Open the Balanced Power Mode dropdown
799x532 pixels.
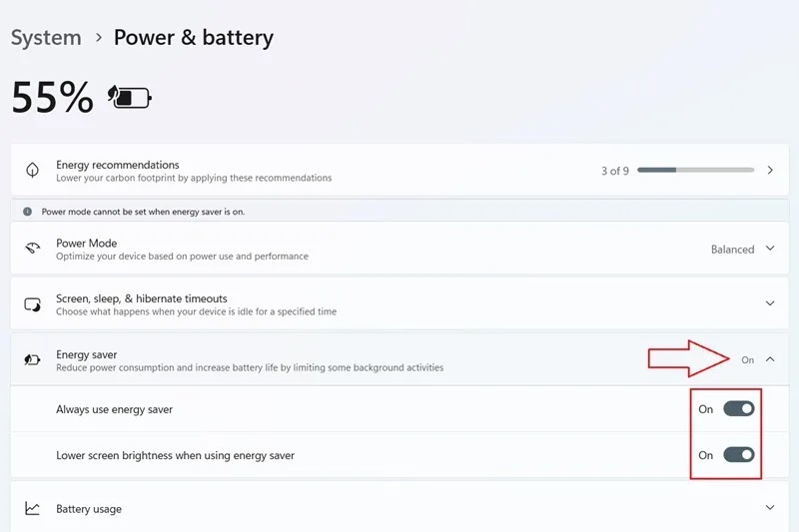742,250
